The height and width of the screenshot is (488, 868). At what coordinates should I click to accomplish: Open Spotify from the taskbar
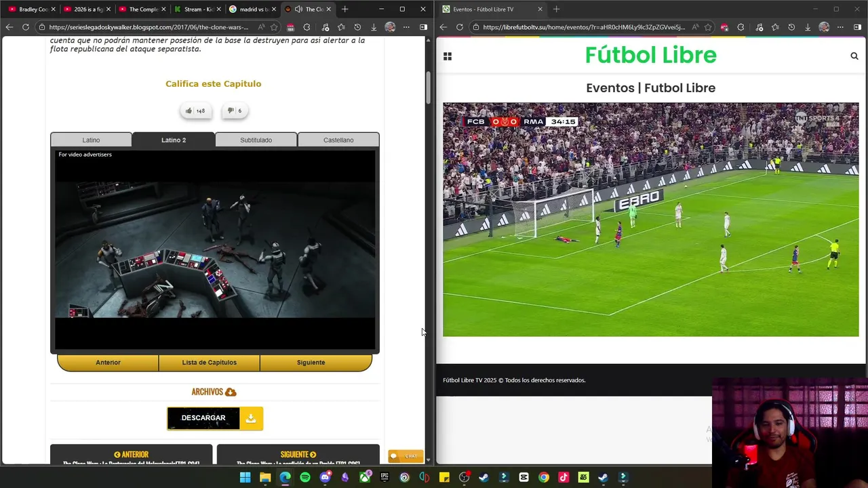(305, 478)
